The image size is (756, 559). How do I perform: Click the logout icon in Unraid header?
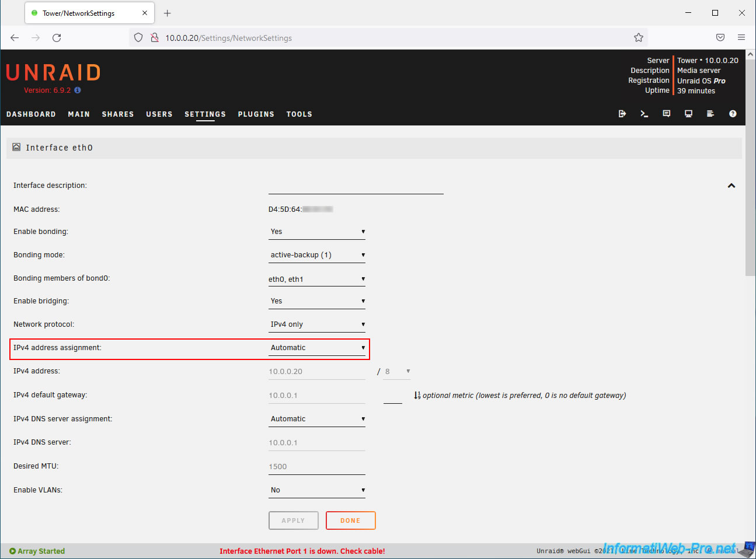point(622,114)
